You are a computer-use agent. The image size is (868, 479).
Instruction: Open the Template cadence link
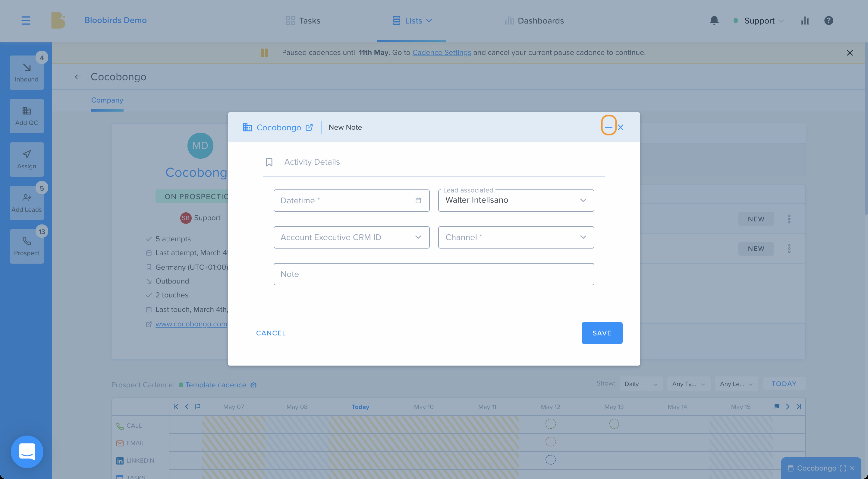pos(216,385)
